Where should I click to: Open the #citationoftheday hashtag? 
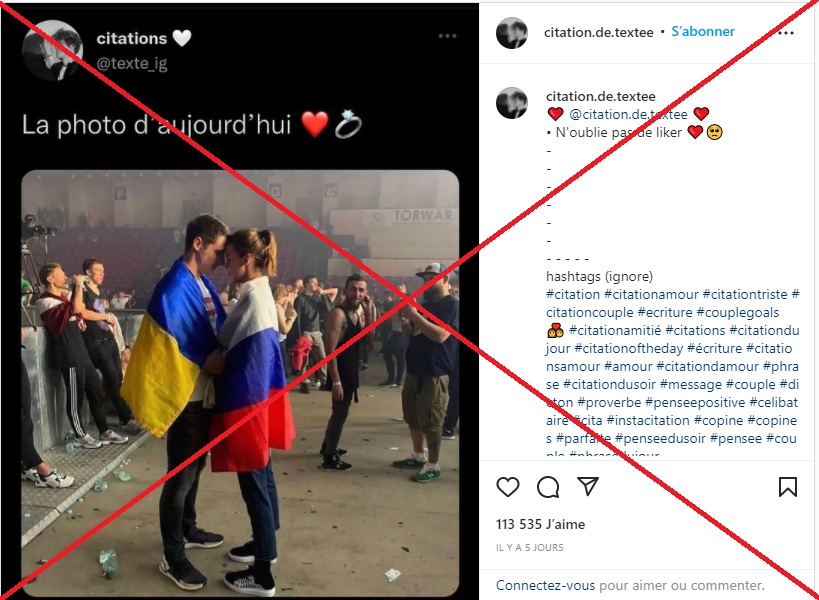click(x=629, y=348)
